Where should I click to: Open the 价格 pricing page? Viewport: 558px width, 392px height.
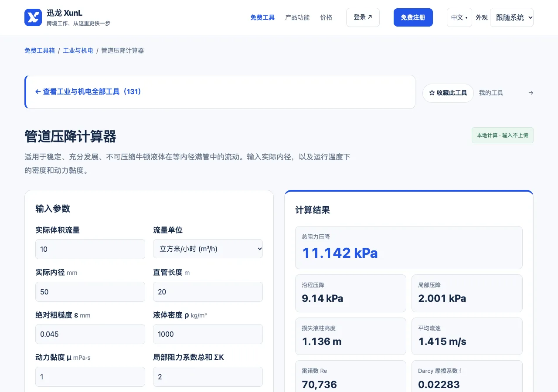click(x=326, y=17)
